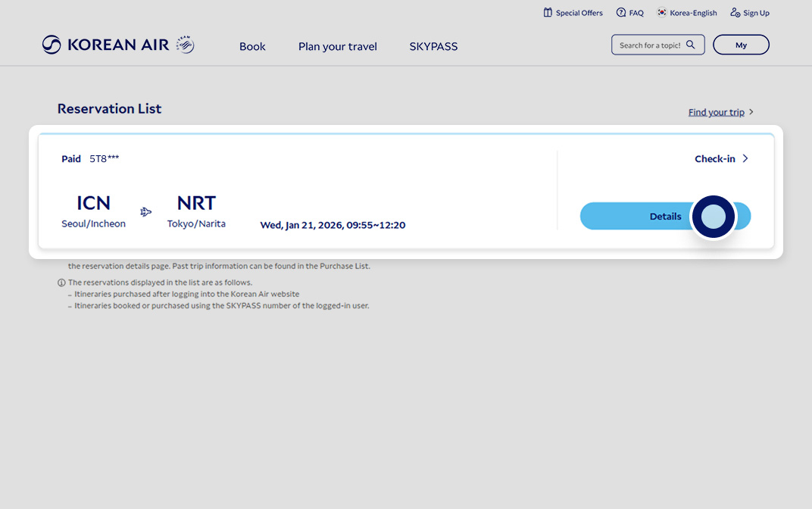This screenshot has height=509, width=812.
Task: Open Korea-English language selector
Action: pos(693,13)
